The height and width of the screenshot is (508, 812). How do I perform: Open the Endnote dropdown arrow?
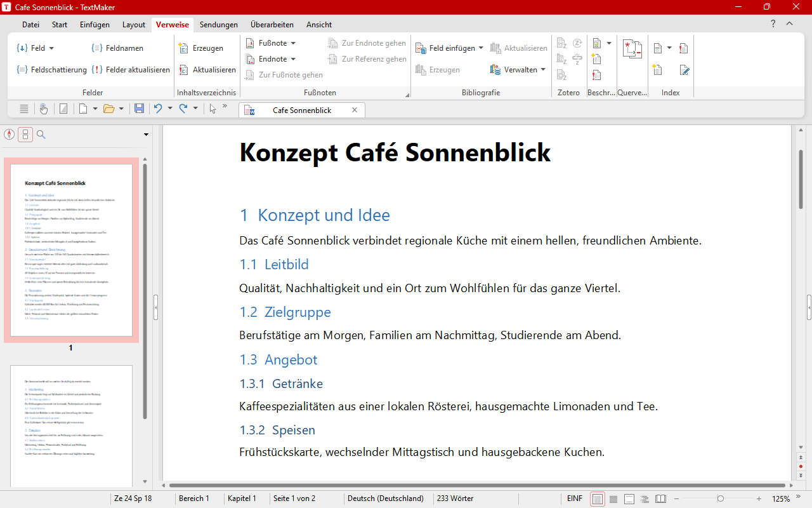(x=293, y=59)
